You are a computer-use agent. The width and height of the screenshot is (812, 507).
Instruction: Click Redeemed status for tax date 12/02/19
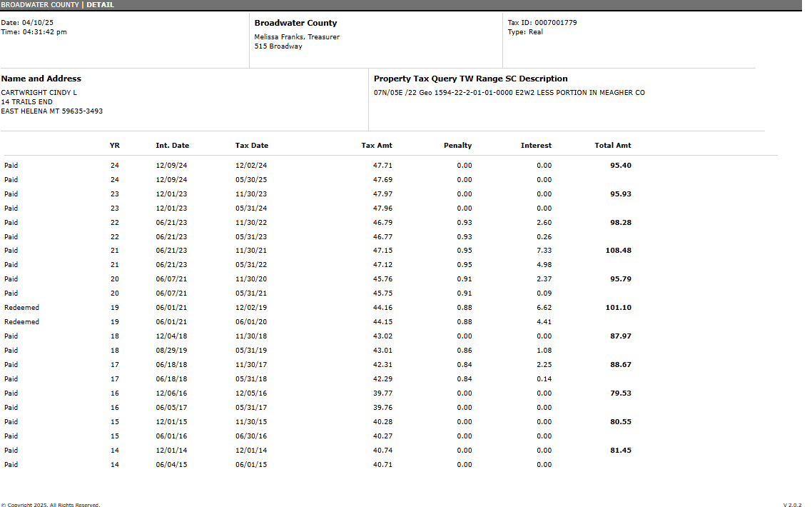[x=22, y=308]
